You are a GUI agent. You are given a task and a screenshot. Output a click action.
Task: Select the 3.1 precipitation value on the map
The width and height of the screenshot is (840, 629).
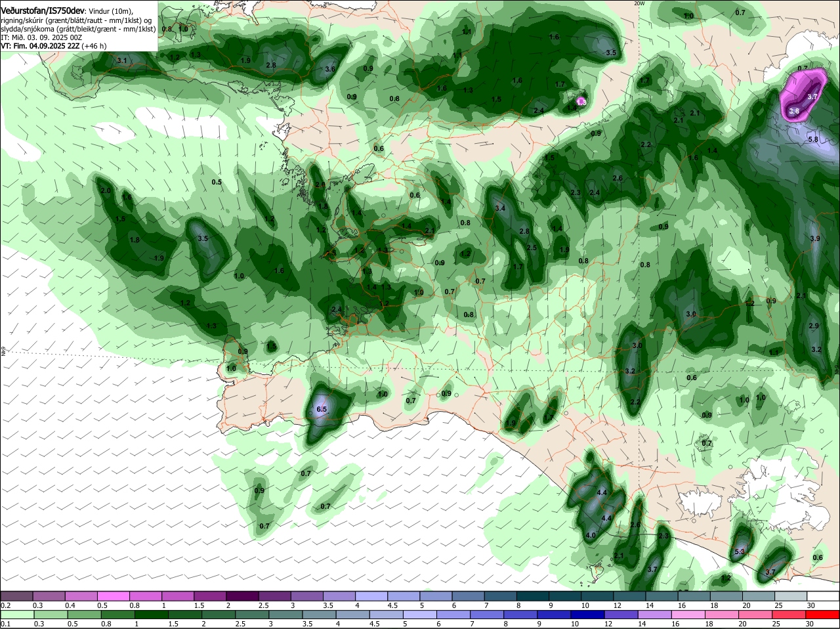tap(121, 60)
